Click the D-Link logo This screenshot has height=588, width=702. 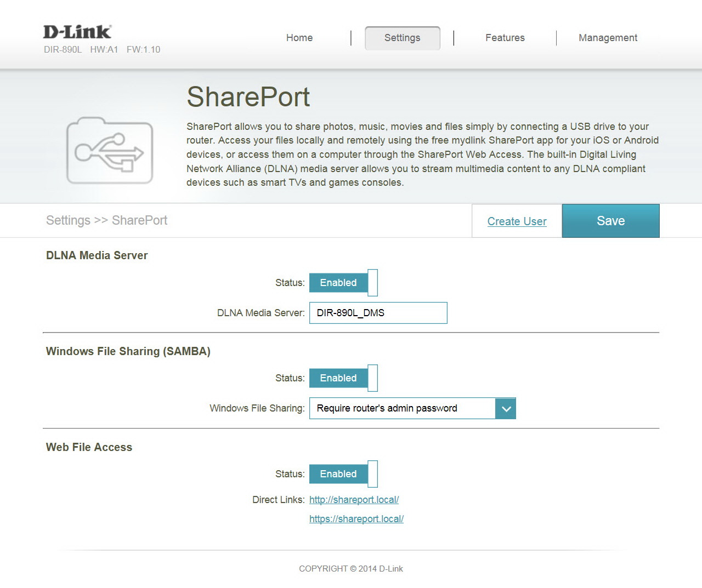[x=77, y=32]
